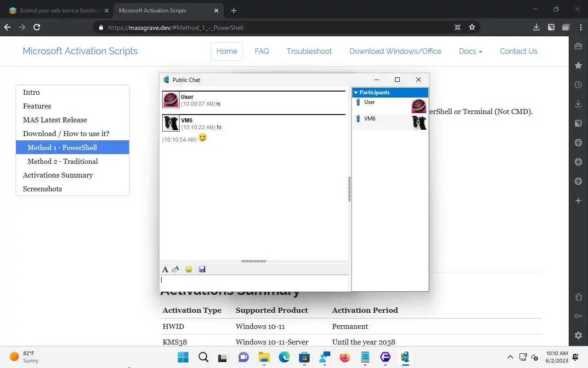This screenshot has width=588, height=368.
Task: Open 'Download / How to use it?' section
Action: 73,133
